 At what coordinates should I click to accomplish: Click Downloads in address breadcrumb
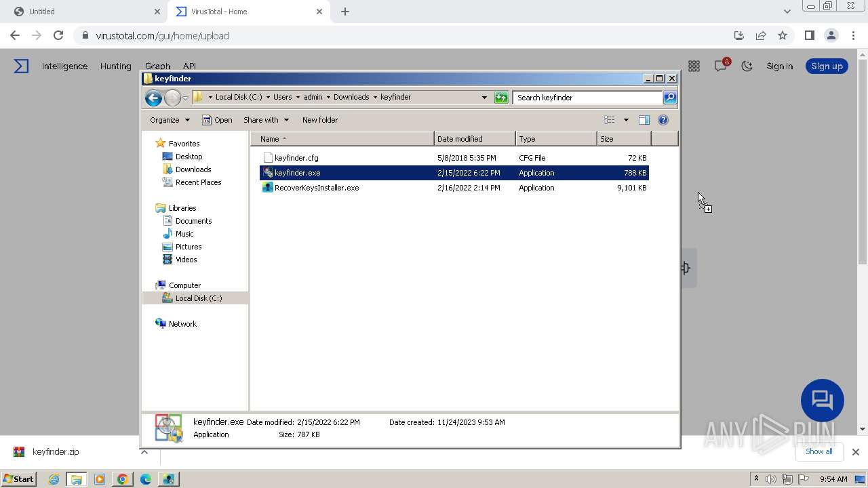[351, 98]
